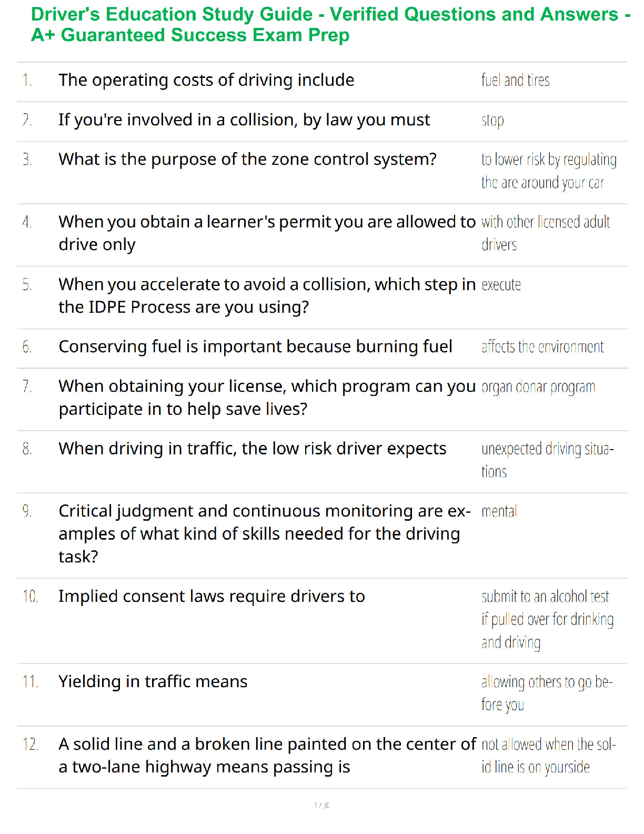644x834 pixels.
Task: Click the answer 'affects the environment'
Action: pos(542,347)
